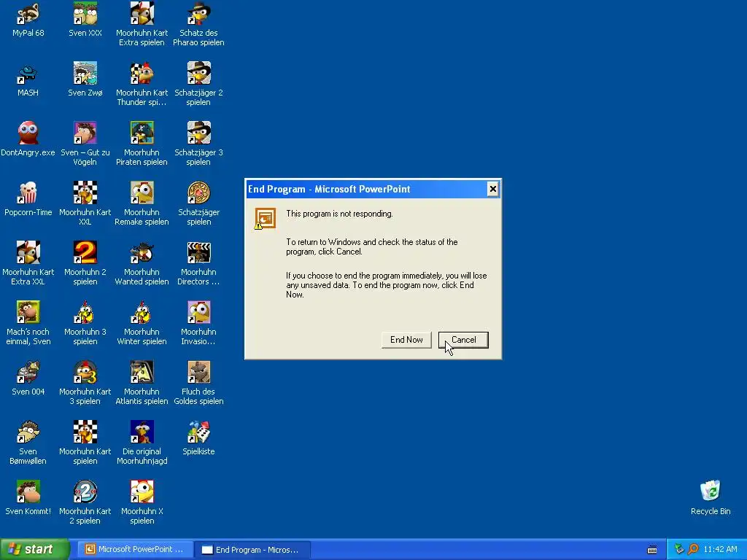747x560 pixels.
Task: Select Sven – Gut zu Vögeln icon
Action: 85,133
